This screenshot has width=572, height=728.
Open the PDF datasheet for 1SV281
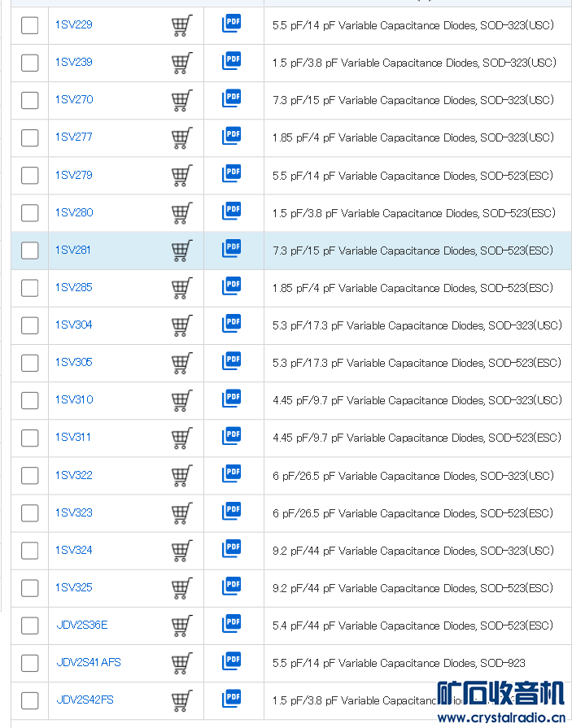tap(232, 247)
